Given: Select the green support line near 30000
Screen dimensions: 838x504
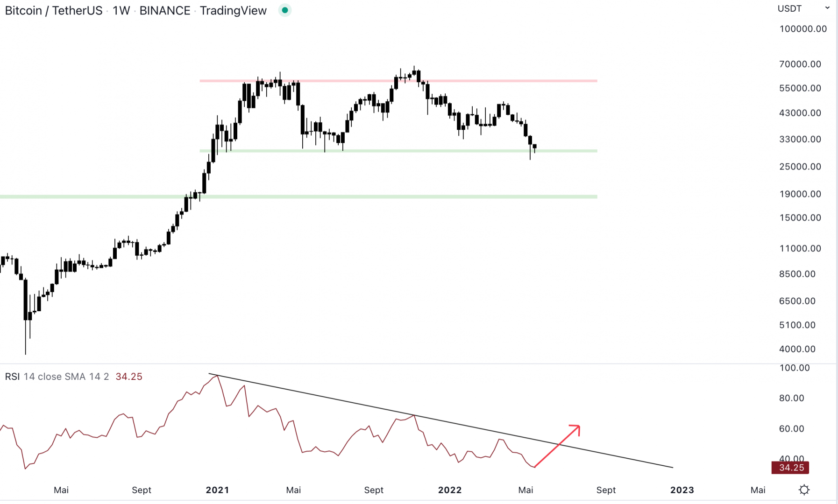Looking at the screenshot, I should click(x=398, y=151).
